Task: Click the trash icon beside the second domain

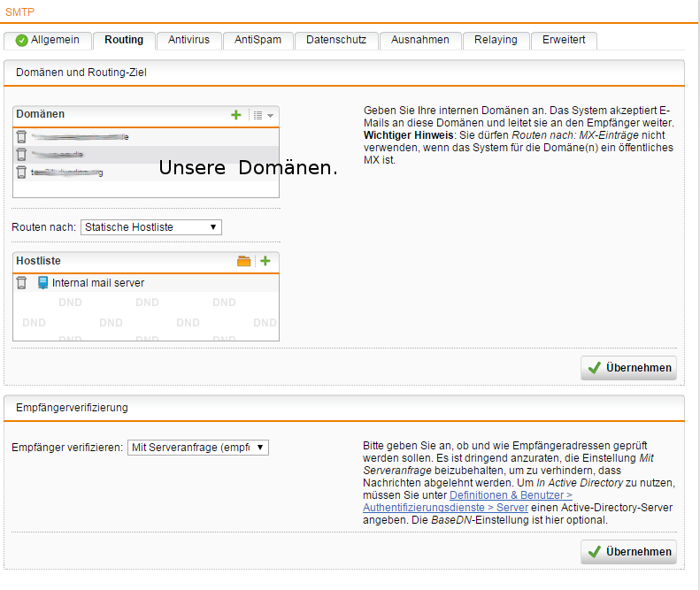Action: [x=21, y=154]
